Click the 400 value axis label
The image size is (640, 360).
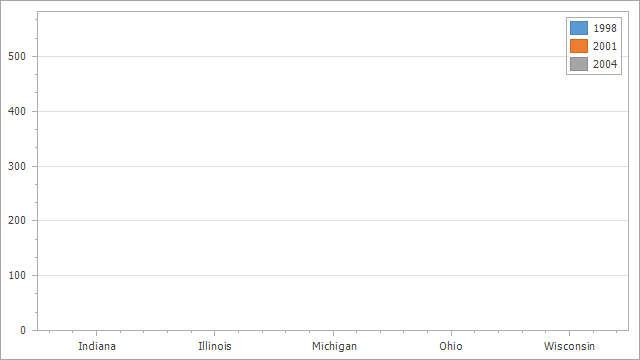[x=17, y=111]
